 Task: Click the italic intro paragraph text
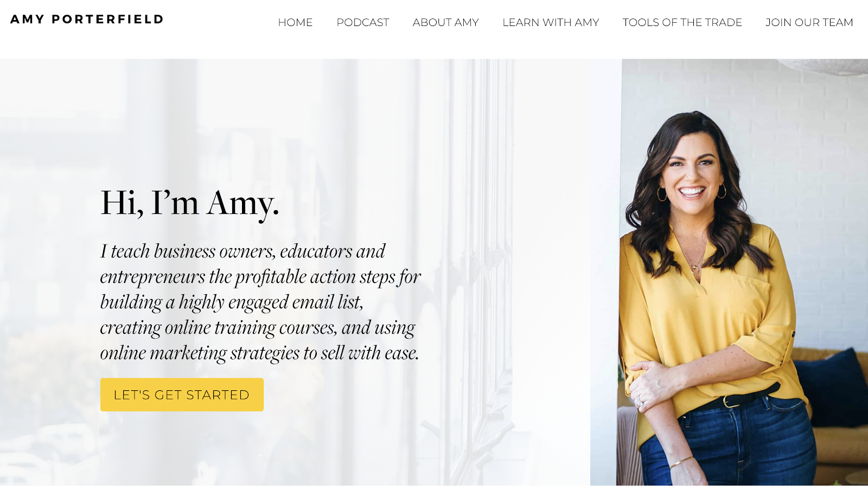pyautogui.click(x=260, y=302)
